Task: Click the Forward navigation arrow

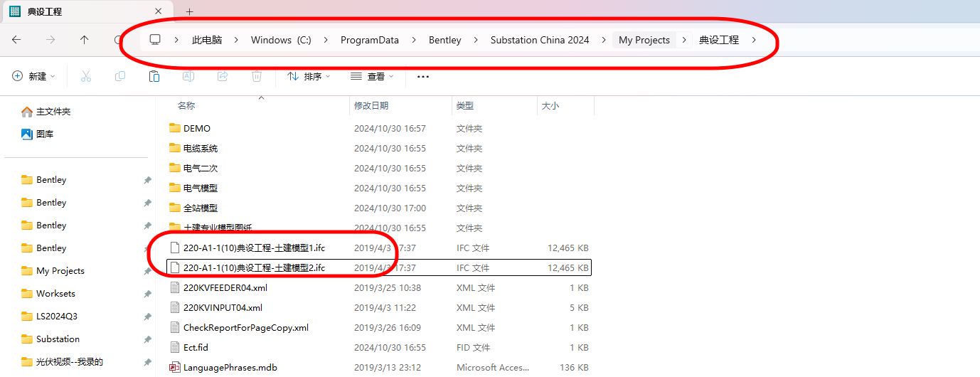Action: point(50,40)
